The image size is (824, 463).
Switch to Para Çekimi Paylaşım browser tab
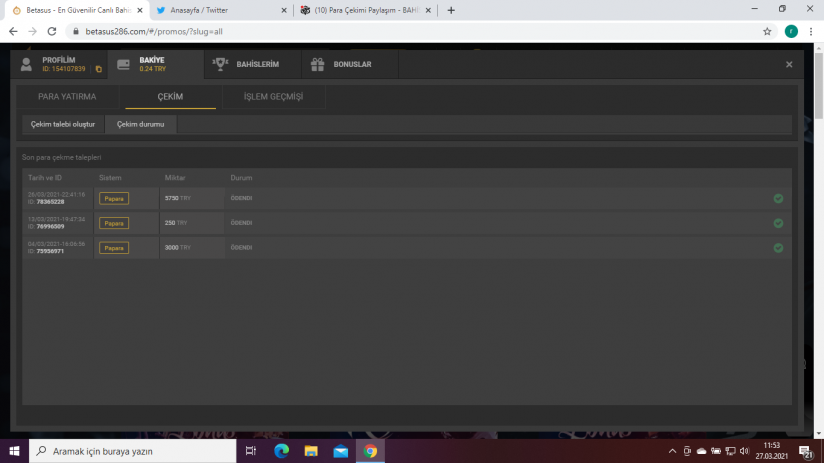tap(365, 10)
